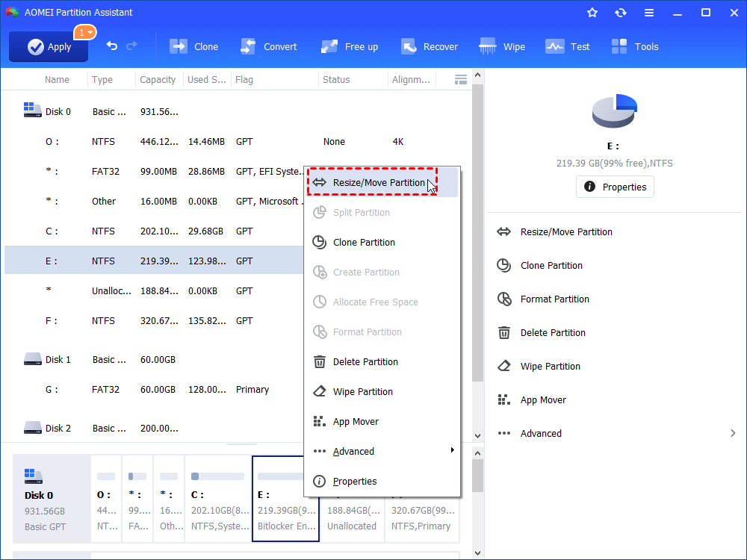Click the Properties button under E: drive

615,187
